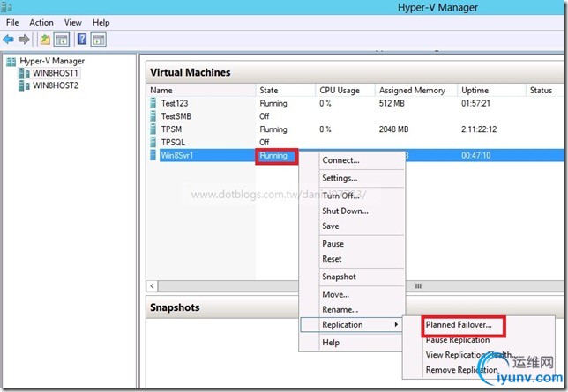
Task: Select Planned Failover... in Replication submenu
Action: [459, 325]
